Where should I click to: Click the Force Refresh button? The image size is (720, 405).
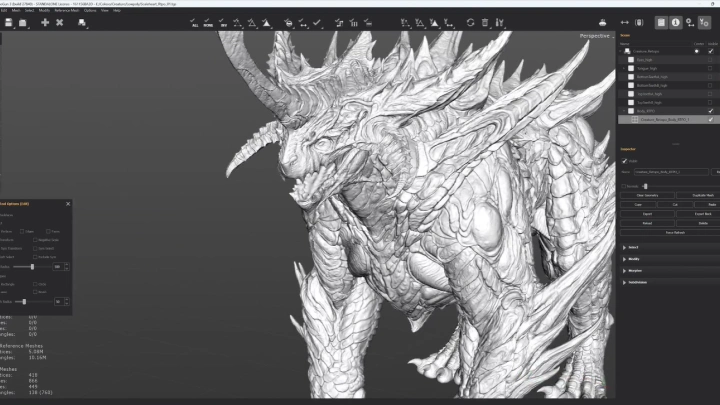(670, 233)
